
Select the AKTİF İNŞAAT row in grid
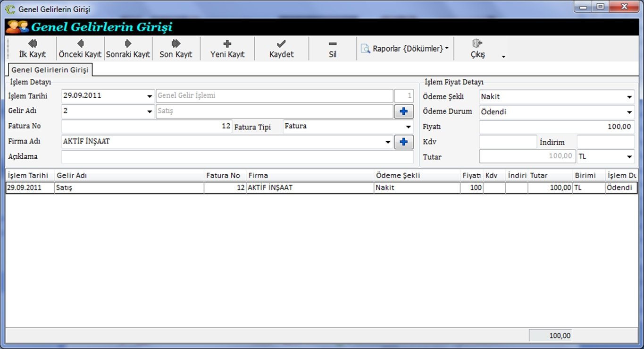309,188
